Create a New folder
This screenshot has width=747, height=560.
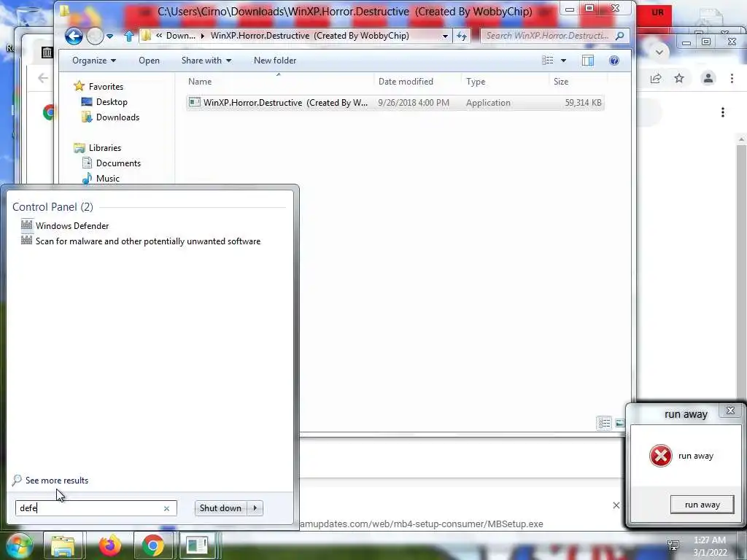click(275, 61)
